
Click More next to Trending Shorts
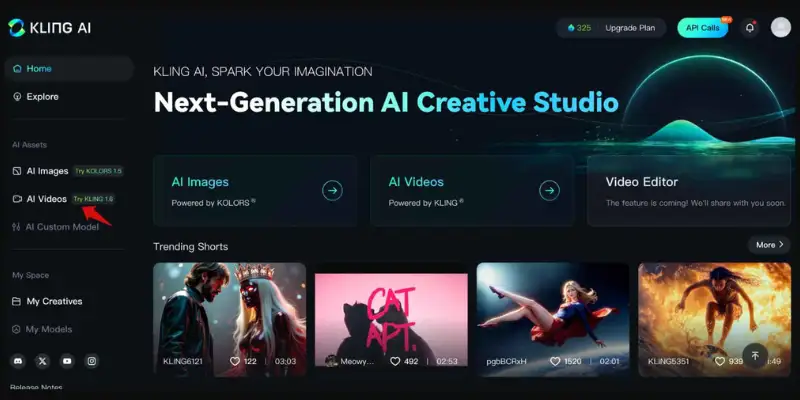[x=769, y=245]
